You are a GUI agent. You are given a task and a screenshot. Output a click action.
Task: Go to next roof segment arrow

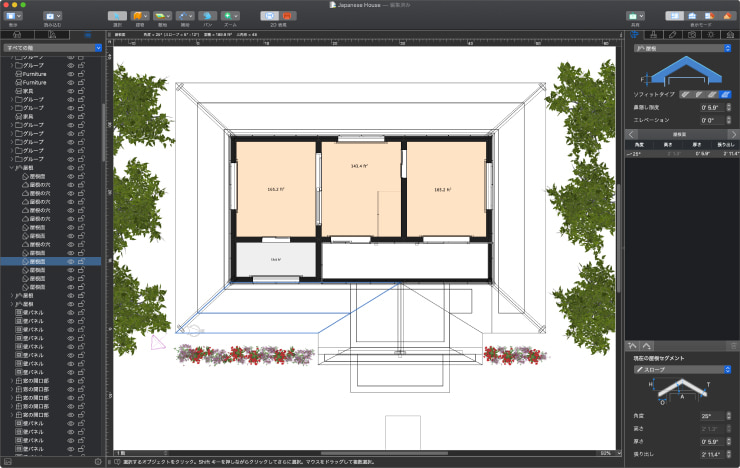(x=734, y=134)
